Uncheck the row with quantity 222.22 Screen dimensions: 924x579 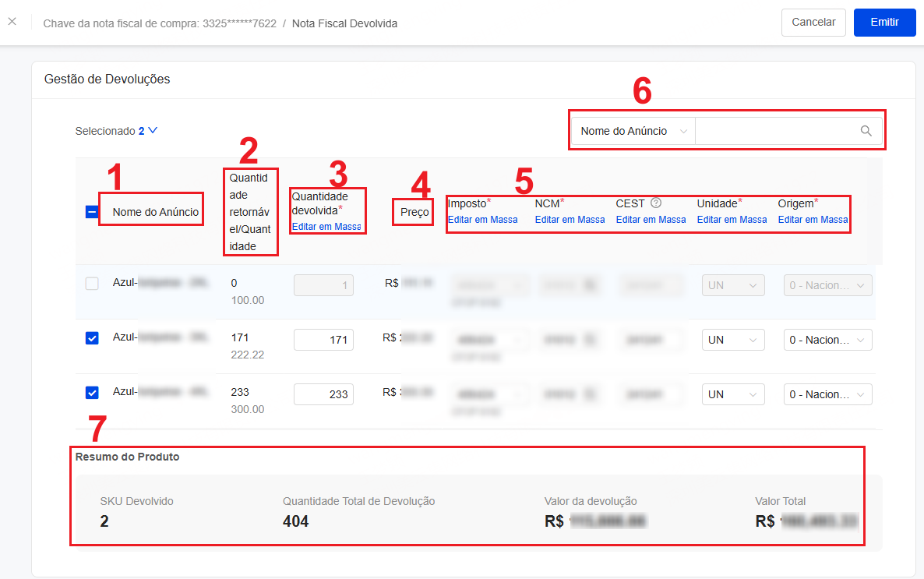pyautogui.click(x=92, y=338)
